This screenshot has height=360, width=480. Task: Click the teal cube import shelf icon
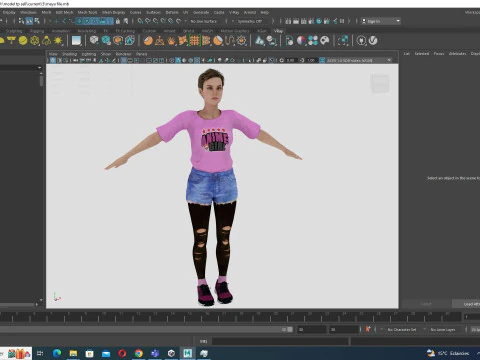[x=106, y=41]
